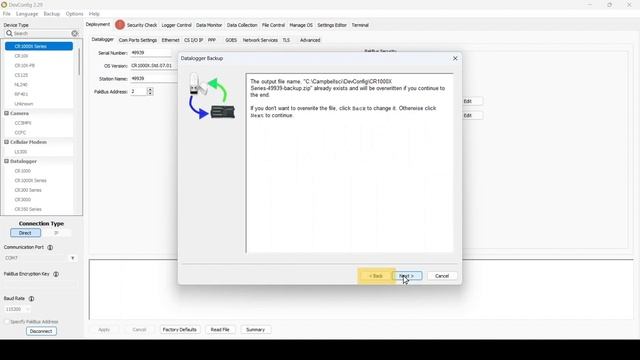640x360 pixels.
Task: Open the Ethernet sub-tab
Action: (x=171, y=40)
